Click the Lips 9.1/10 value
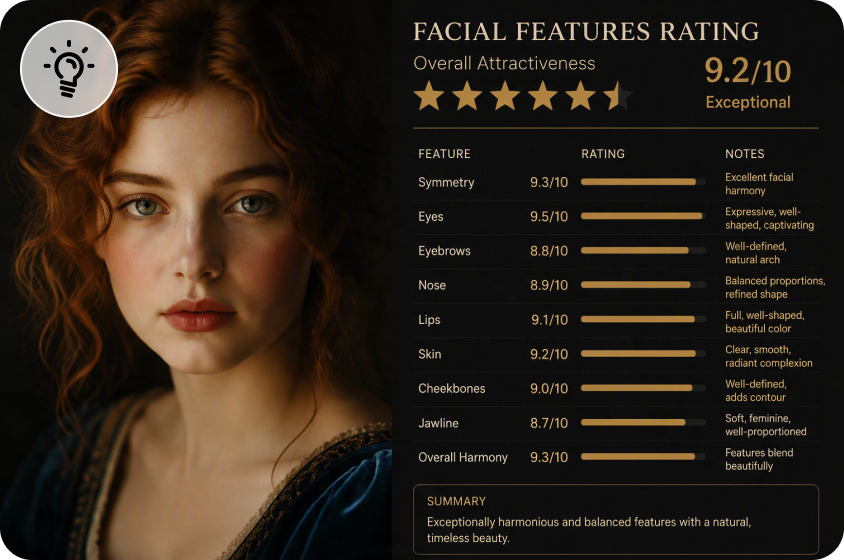This screenshot has height=560, width=844. [550, 320]
